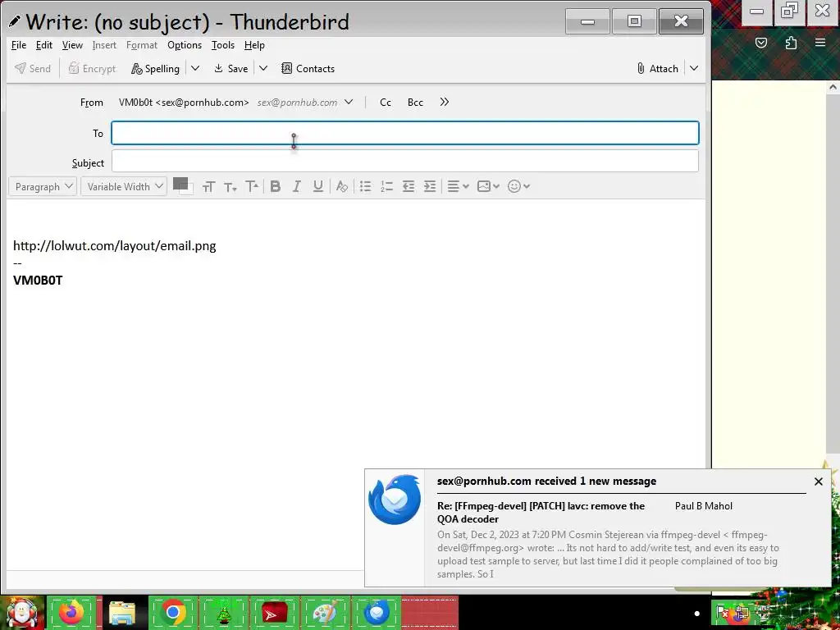Open the View menu

[x=72, y=45]
